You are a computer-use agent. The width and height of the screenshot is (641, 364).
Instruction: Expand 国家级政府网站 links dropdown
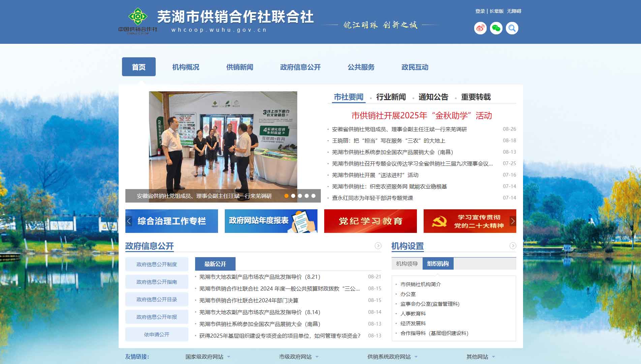[208, 357]
